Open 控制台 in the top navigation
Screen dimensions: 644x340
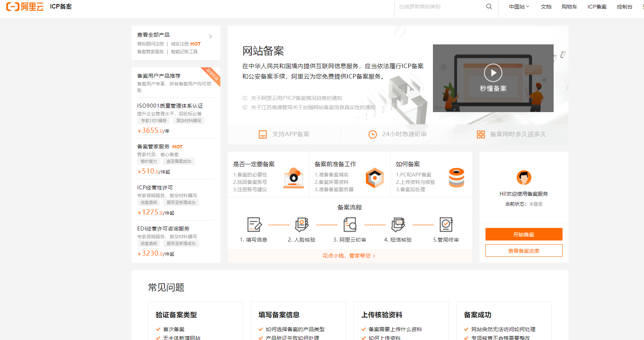(x=624, y=7)
